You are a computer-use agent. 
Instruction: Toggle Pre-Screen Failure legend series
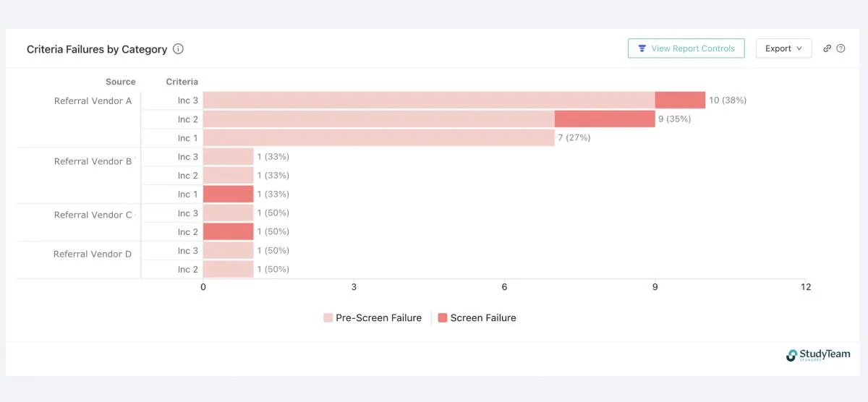pos(378,318)
